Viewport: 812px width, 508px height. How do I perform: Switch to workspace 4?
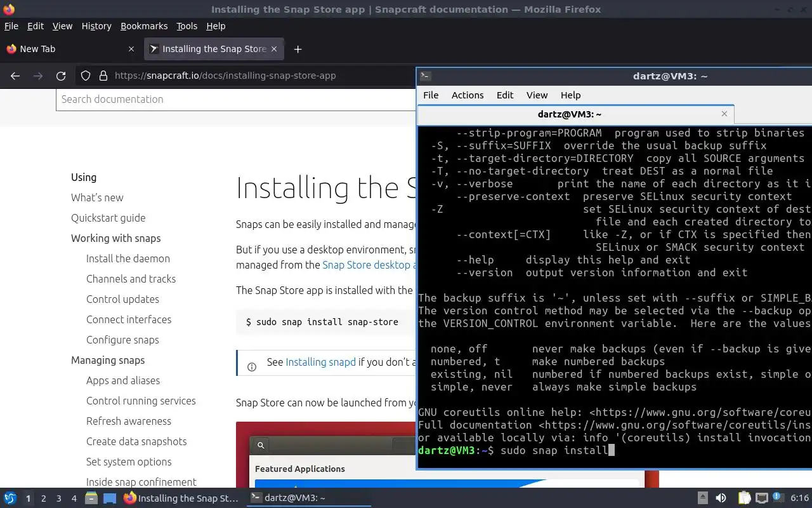click(74, 498)
